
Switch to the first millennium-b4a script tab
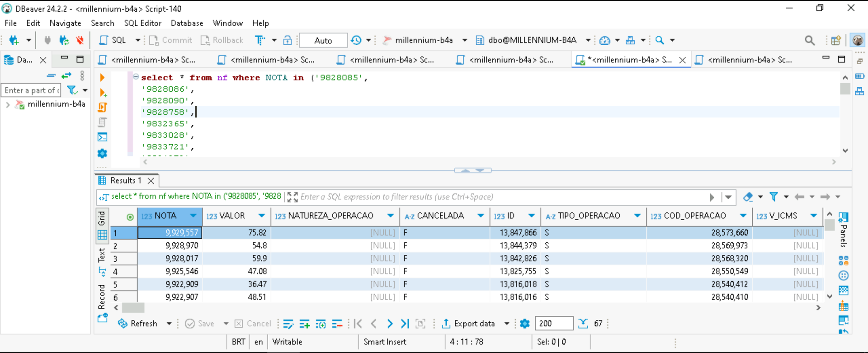pyautogui.click(x=148, y=60)
